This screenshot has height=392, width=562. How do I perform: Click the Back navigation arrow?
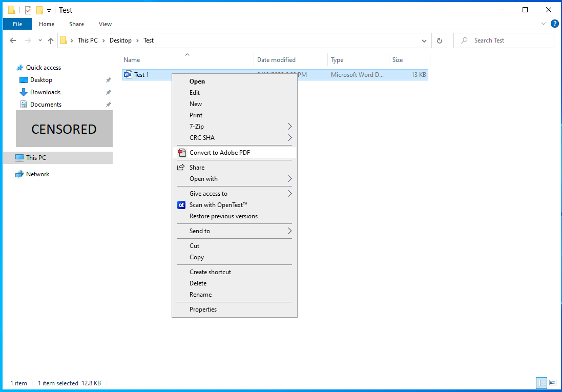(x=13, y=40)
